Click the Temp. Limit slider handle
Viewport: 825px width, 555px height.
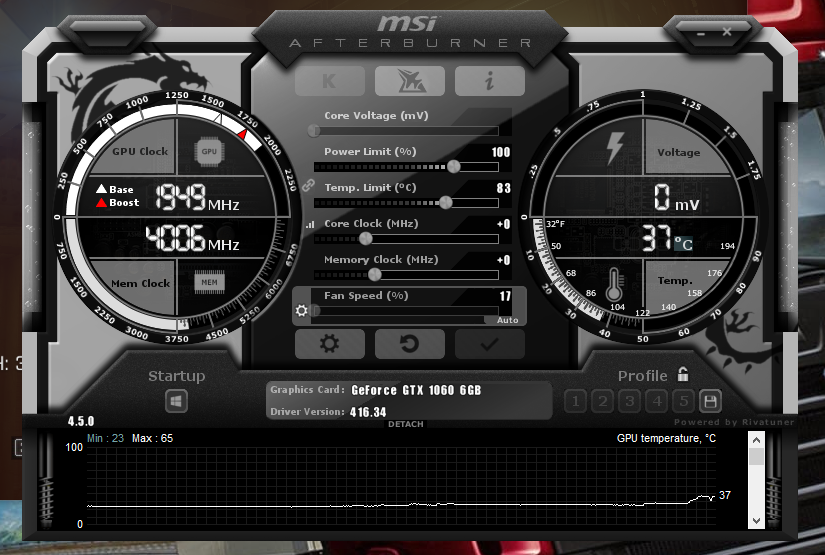pos(446,203)
